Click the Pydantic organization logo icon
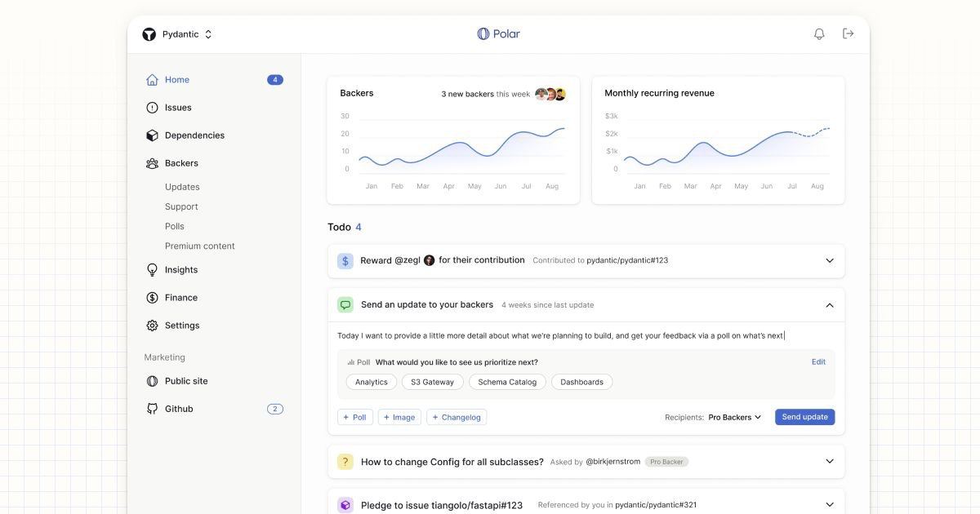 coord(149,34)
